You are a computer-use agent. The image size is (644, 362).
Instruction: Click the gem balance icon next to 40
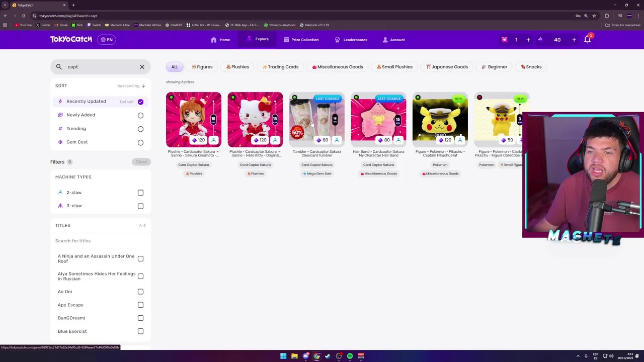540,40
